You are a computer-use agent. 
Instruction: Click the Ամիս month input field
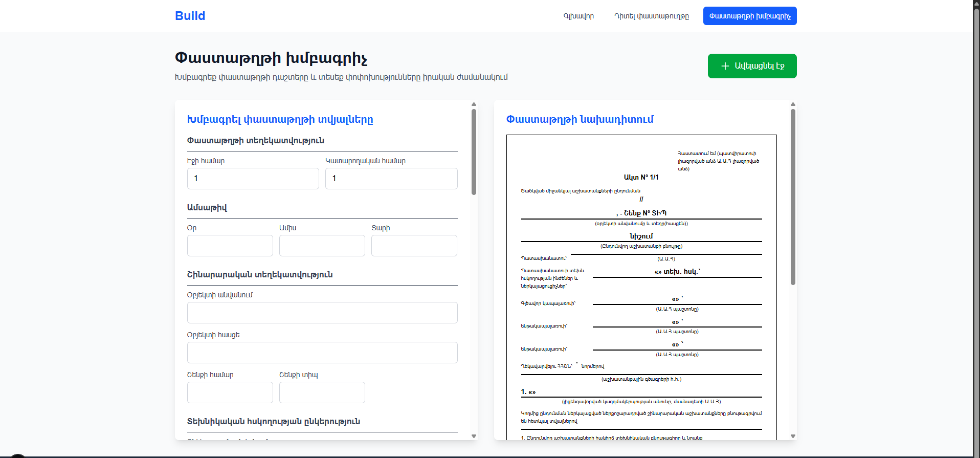pyautogui.click(x=322, y=246)
